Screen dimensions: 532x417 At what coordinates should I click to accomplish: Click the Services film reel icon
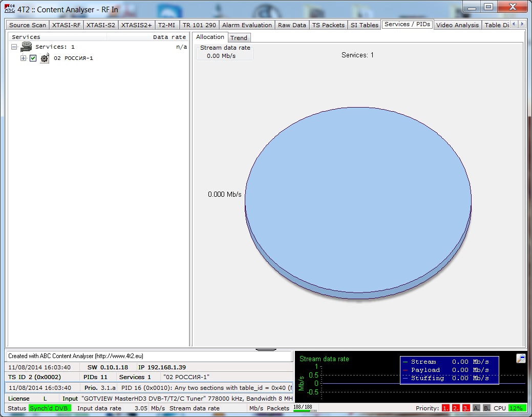[26, 47]
